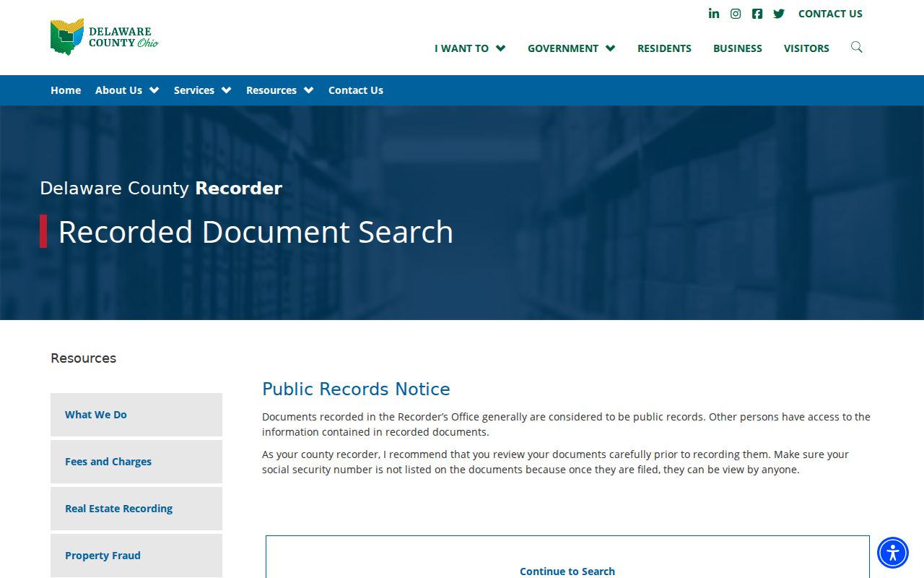The width and height of the screenshot is (924, 578).
Task: Expand the Resources submenu chevron
Action: click(x=308, y=90)
